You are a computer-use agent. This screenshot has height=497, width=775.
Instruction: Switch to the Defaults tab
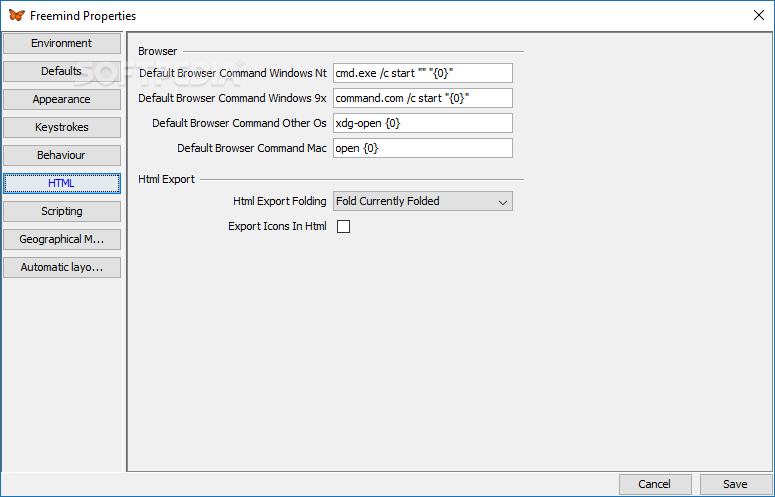click(x=62, y=71)
